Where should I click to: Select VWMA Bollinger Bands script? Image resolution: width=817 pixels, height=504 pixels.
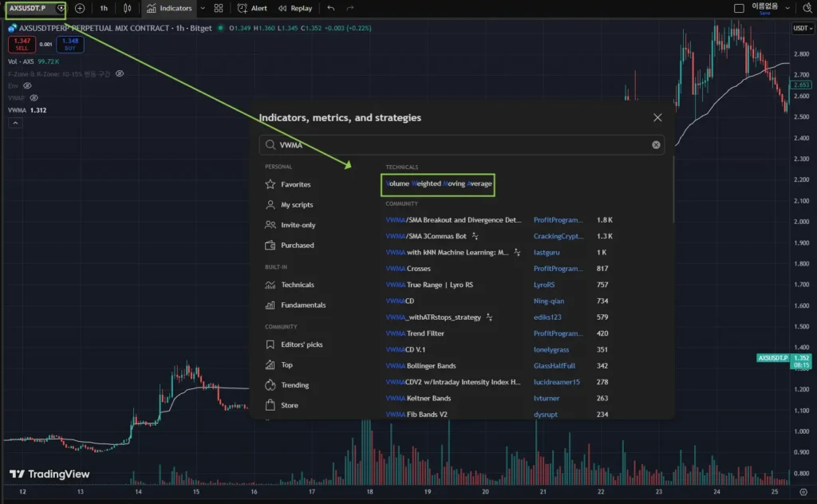coord(420,365)
